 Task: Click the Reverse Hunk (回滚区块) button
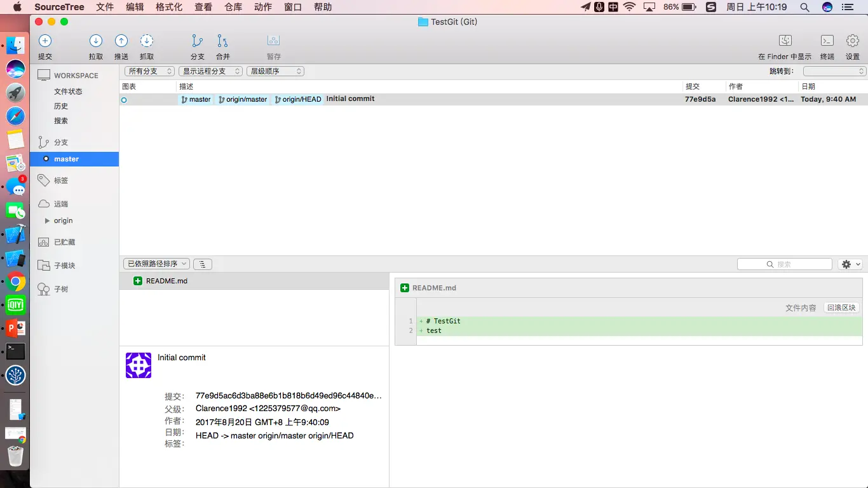click(841, 308)
